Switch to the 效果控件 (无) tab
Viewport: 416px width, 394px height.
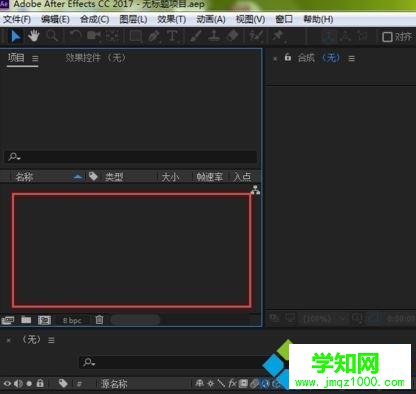tap(95, 58)
